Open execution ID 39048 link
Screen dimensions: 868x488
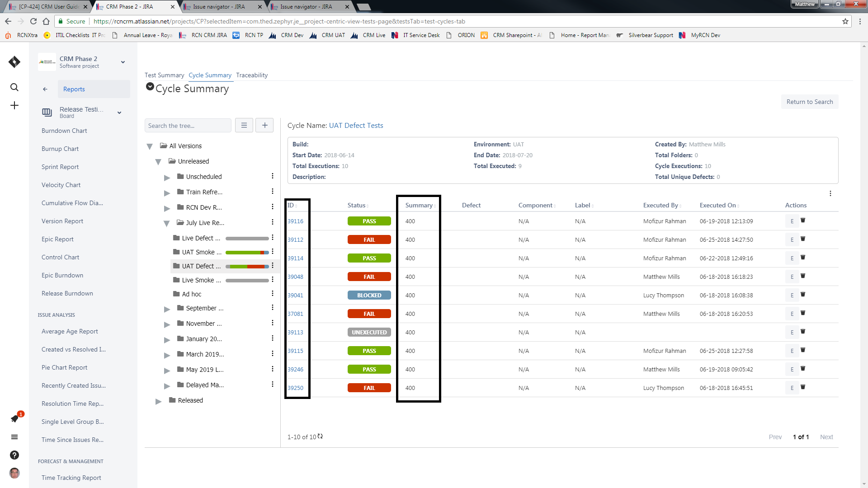point(295,277)
